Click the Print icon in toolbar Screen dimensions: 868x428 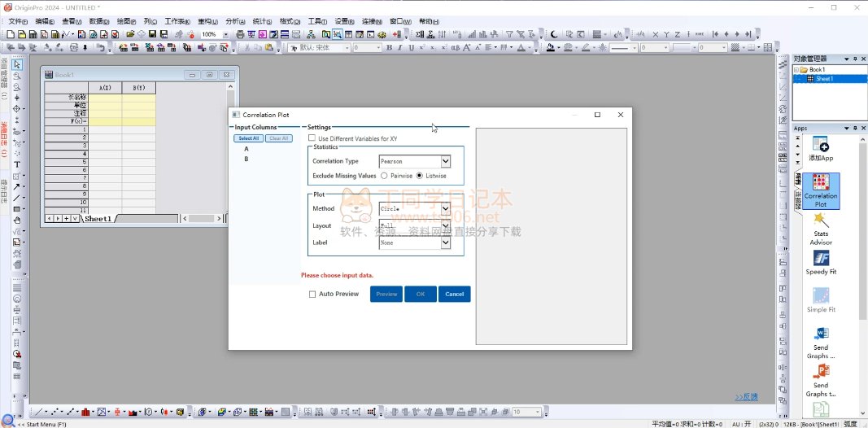tap(240, 34)
